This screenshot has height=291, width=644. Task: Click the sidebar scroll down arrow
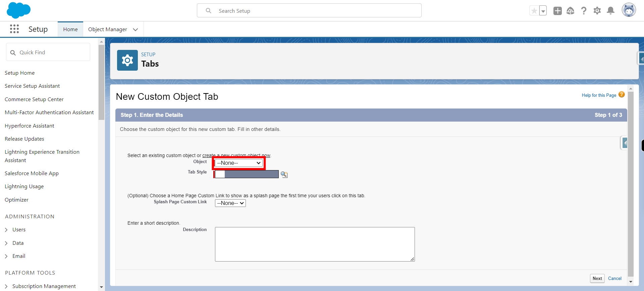[101, 287]
